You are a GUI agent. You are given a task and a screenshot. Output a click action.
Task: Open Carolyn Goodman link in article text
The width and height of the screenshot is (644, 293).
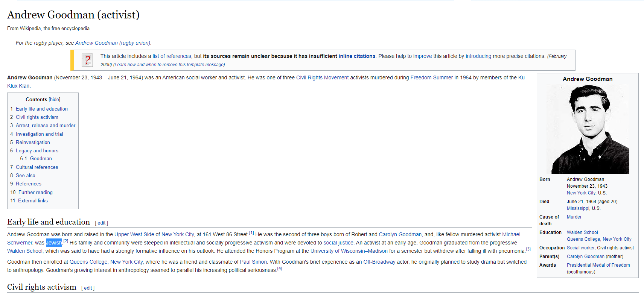[x=400, y=234]
